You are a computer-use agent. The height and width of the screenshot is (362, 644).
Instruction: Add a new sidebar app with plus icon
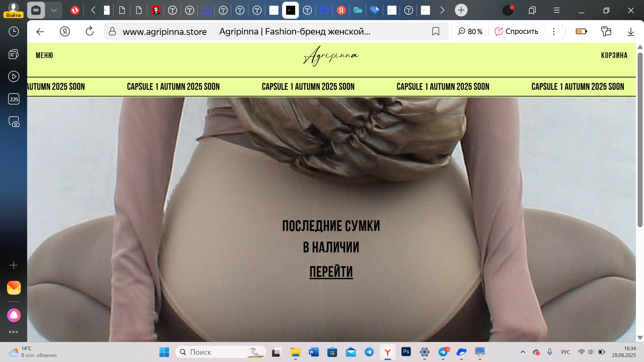point(14,265)
